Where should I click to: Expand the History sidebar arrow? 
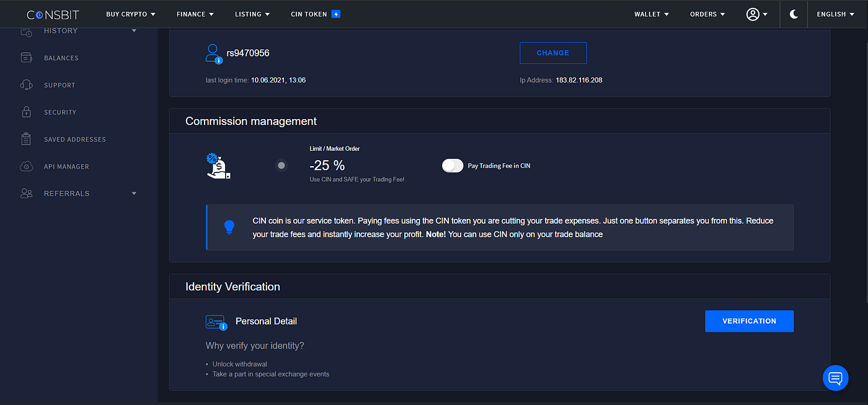134,30
